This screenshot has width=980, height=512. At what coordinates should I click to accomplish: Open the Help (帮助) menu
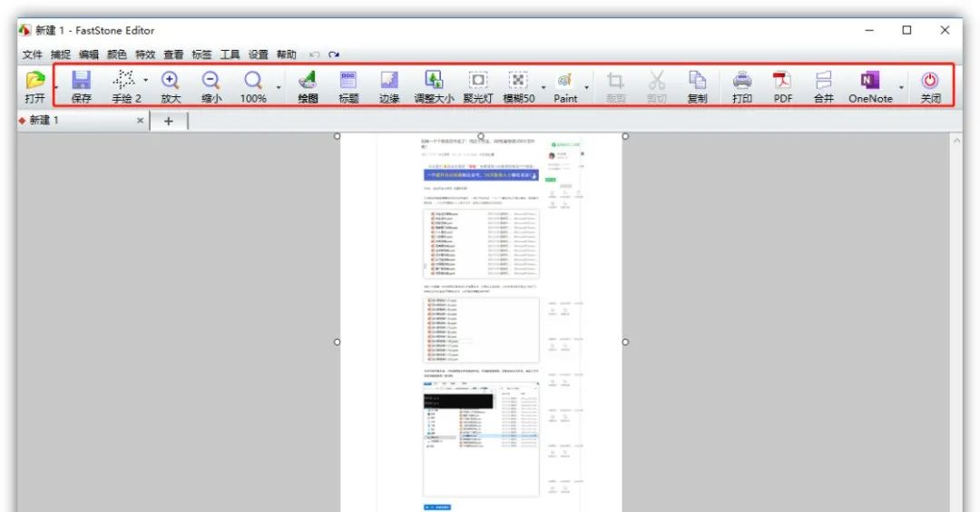[x=286, y=55]
